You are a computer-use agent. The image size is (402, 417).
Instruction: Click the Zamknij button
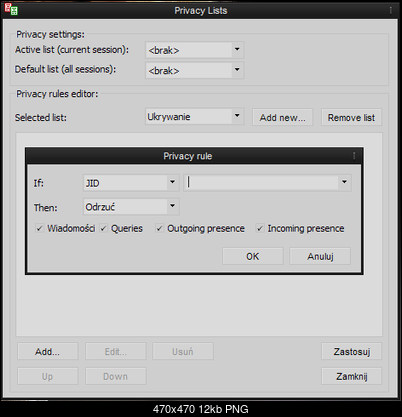click(x=351, y=376)
